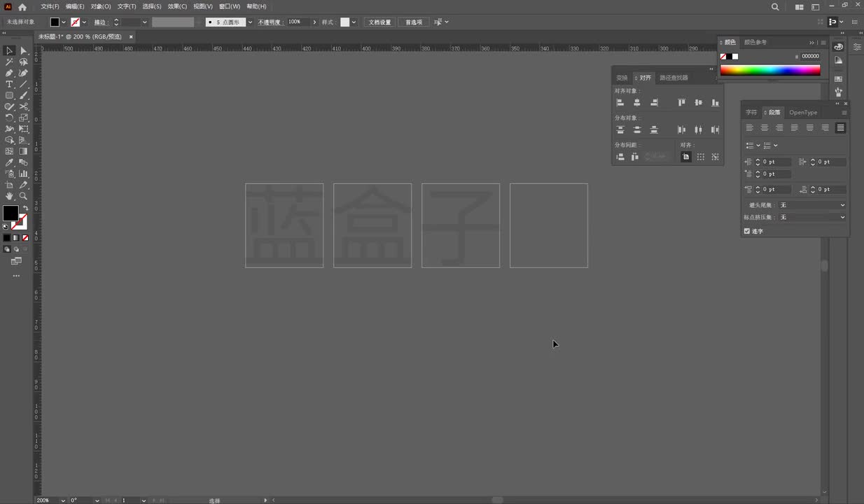Viewport: 864px width, 504px height.
Task: Swap fill and stroke colors
Action: [25, 208]
